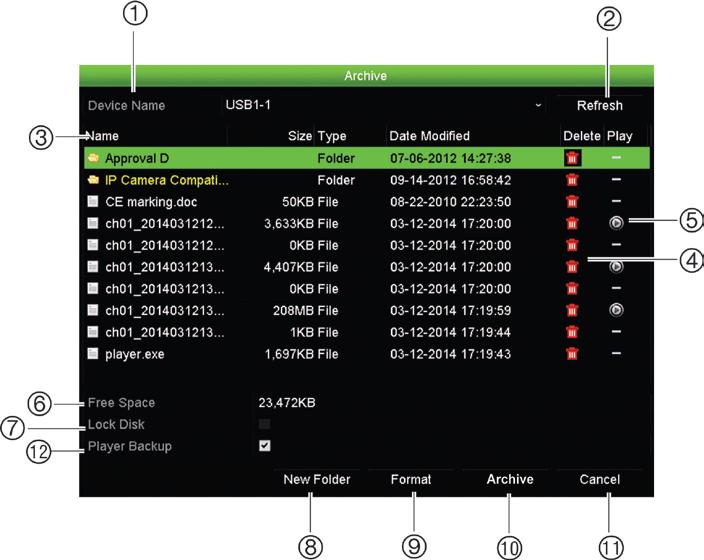Click the CE marking.doc file icon

(x=93, y=201)
